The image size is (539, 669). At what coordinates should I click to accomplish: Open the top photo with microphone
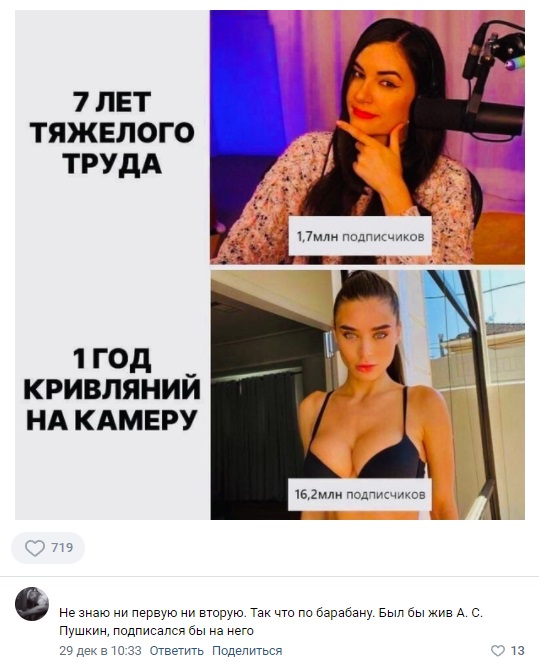(x=367, y=137)
